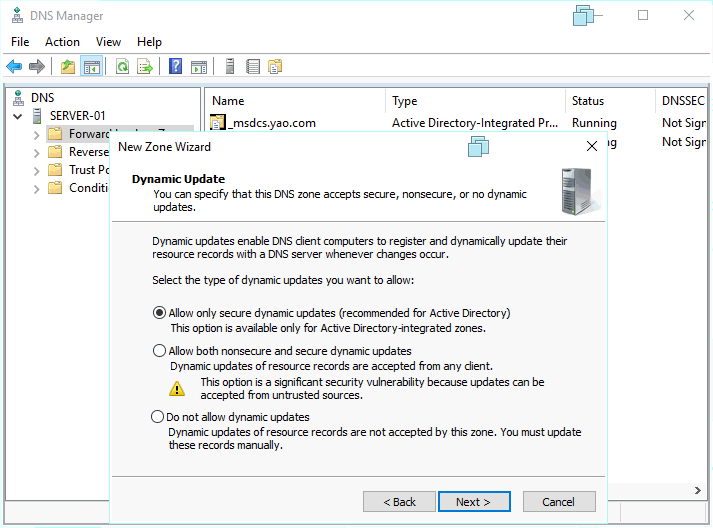Close the New Zone Wizard dialog

tap(592, 146)
